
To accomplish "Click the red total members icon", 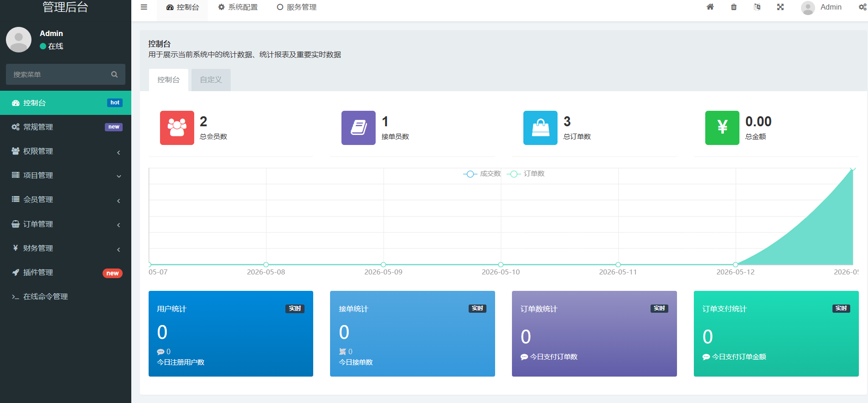I will (x=177, y=128).
